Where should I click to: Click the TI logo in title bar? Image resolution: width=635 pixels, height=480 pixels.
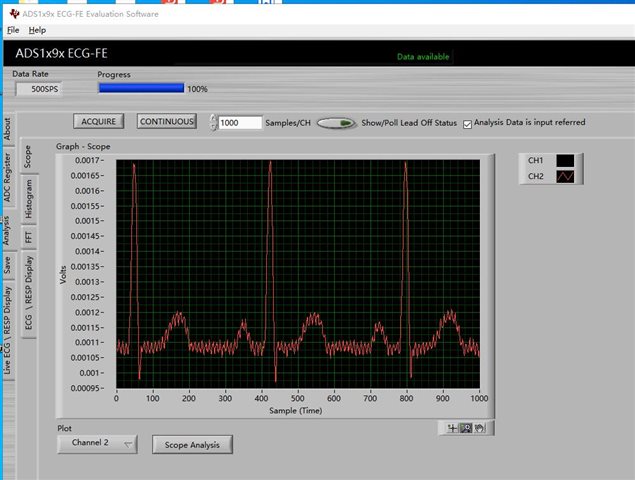click(14, 14)
